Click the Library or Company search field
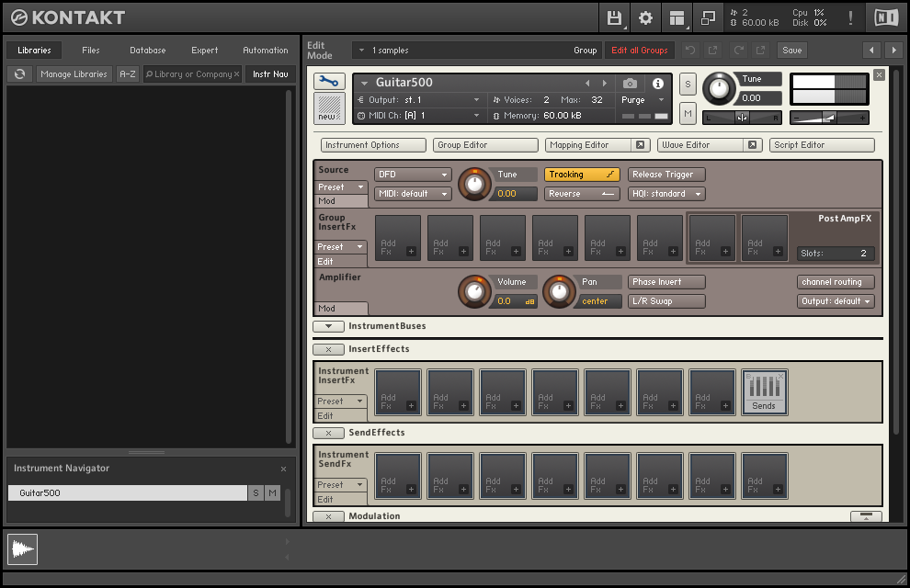Image resolution: width=910 pixels, height=588 pixels. click(193, 74)
